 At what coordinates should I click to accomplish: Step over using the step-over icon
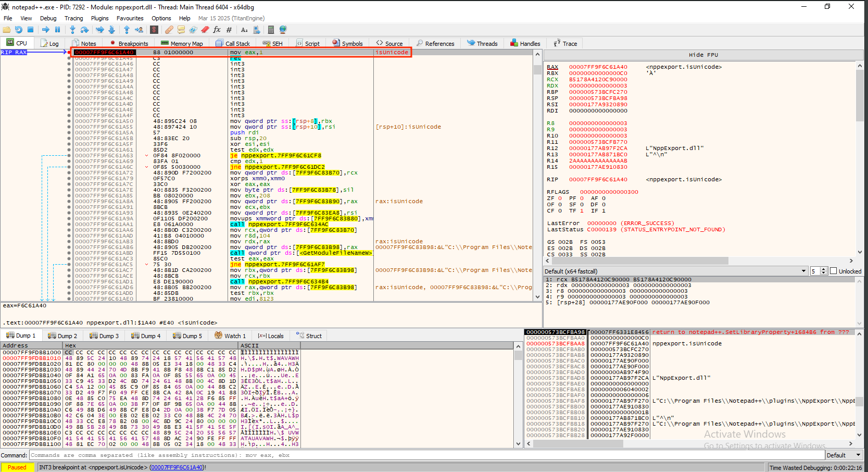pyautogui.click(x=84, y=30)
